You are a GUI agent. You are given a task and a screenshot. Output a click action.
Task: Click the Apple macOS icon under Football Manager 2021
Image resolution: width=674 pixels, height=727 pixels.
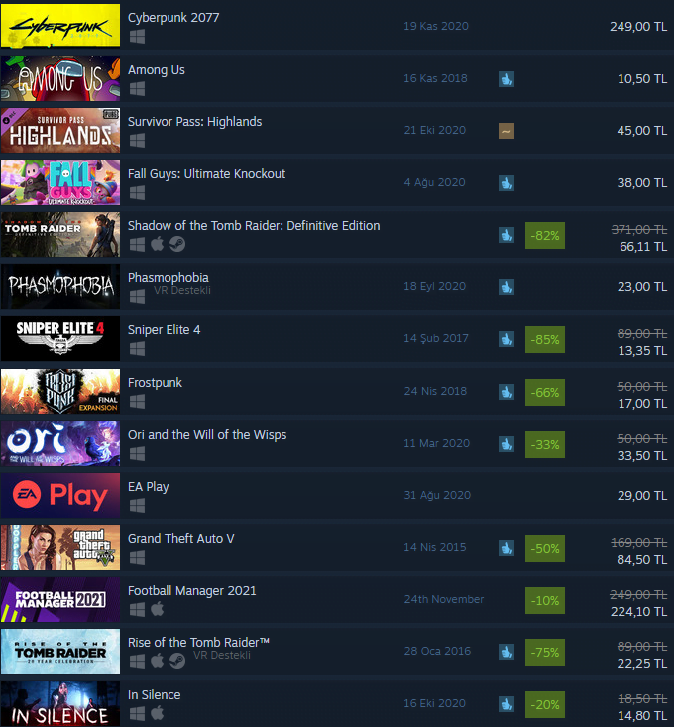(158, 609)
